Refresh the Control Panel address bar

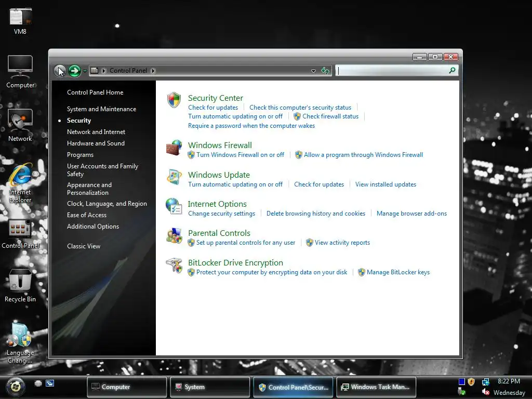coord(325,71)
